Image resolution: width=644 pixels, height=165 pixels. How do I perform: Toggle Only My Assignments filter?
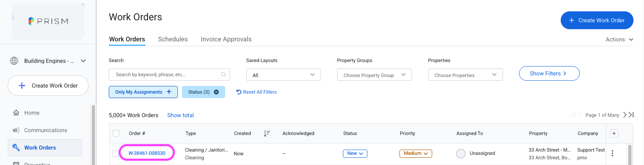coord(143,92)
